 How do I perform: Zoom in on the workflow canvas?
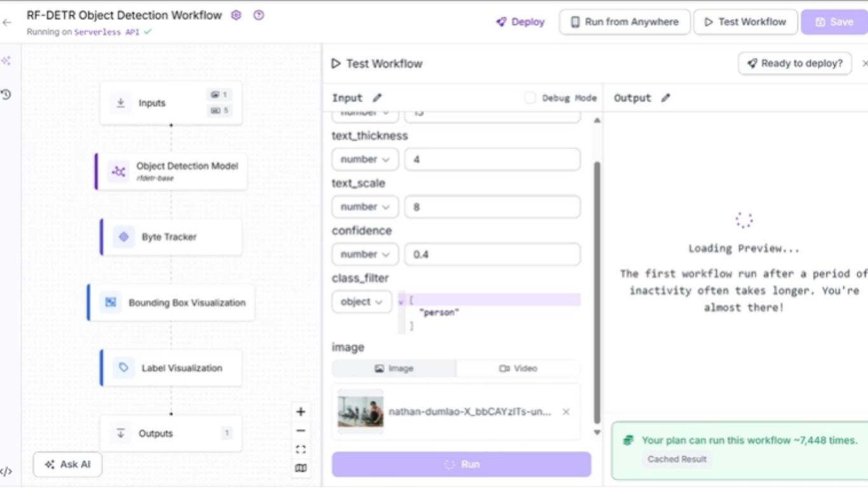tap(301, 411)
